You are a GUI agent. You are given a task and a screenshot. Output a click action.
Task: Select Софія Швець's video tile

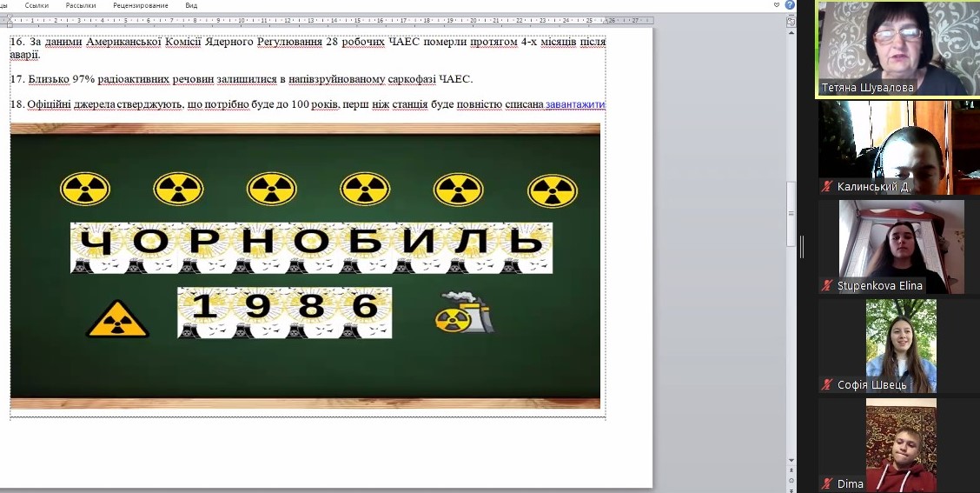[x=898, y=345]
